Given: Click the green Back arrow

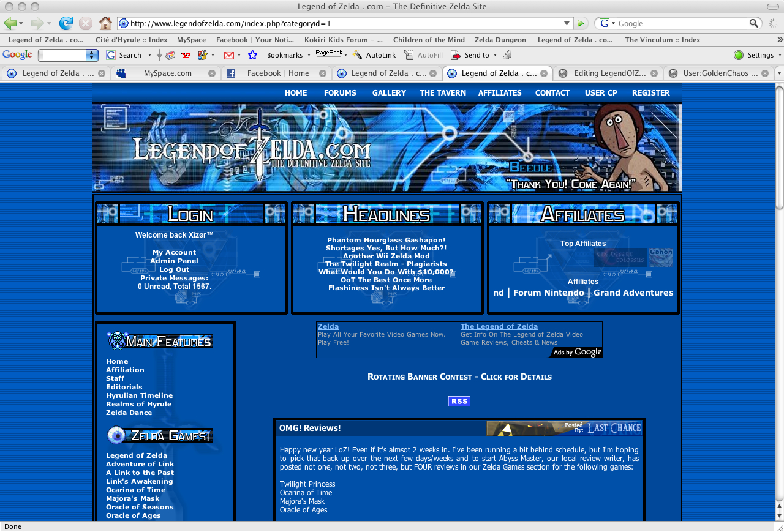Looking at the screenshot, I should pos(10,23).
